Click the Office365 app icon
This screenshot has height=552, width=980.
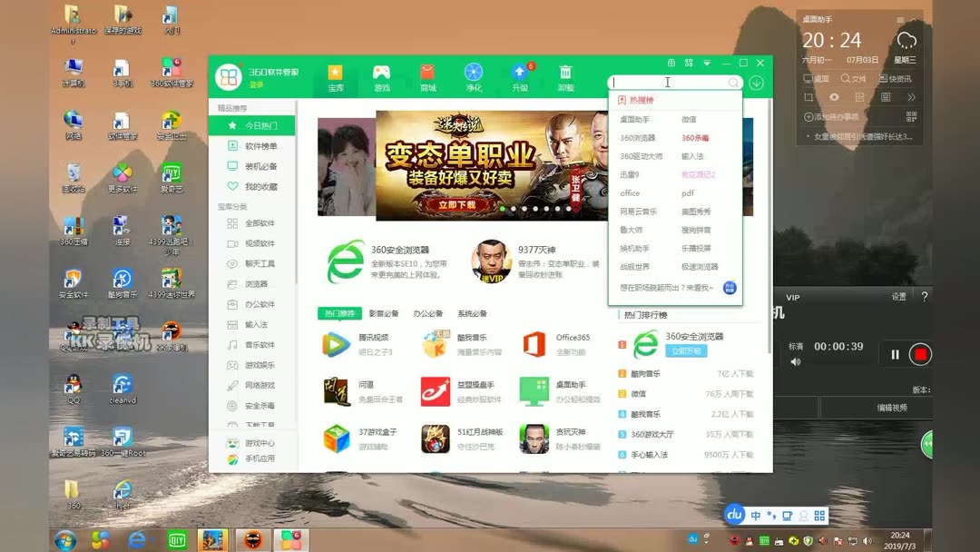[534, 344]
